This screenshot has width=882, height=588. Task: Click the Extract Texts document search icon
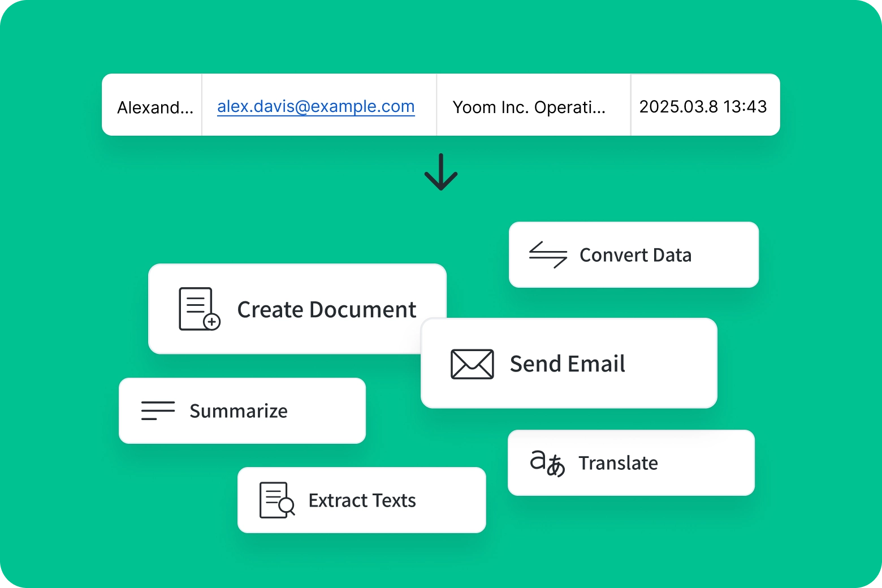click(276, 500)
